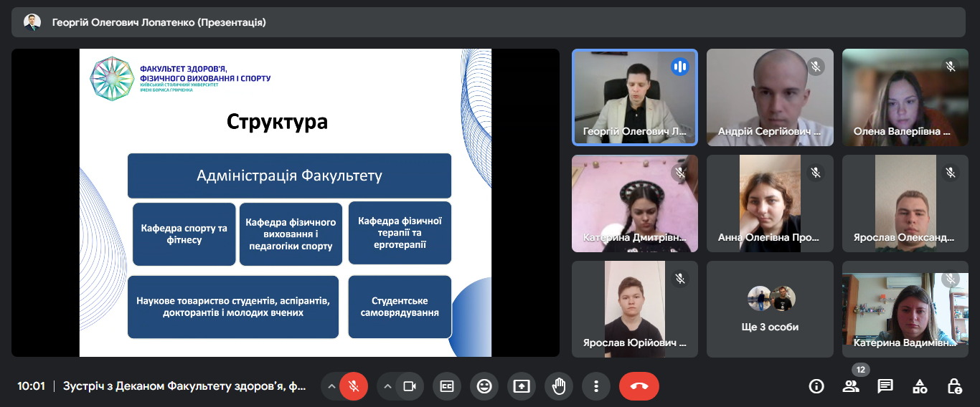
Task: Turn off the camera button
Action: click(410, 386)
